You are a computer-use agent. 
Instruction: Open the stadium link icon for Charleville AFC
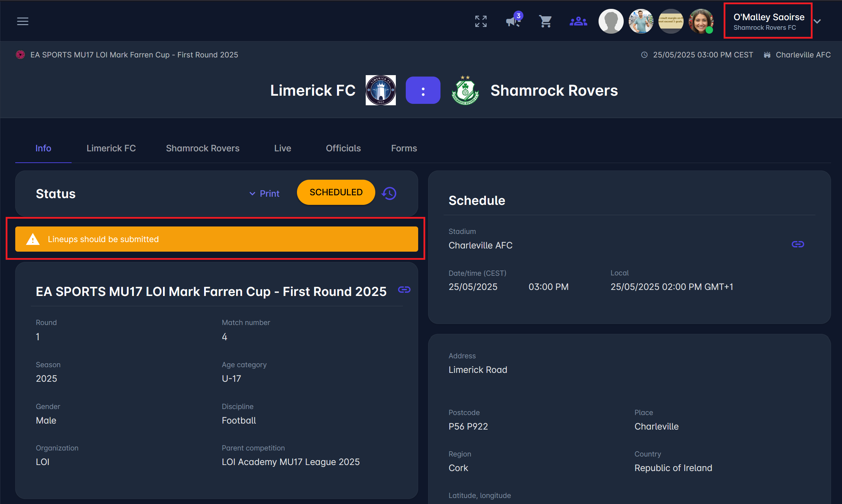point(798,244)
